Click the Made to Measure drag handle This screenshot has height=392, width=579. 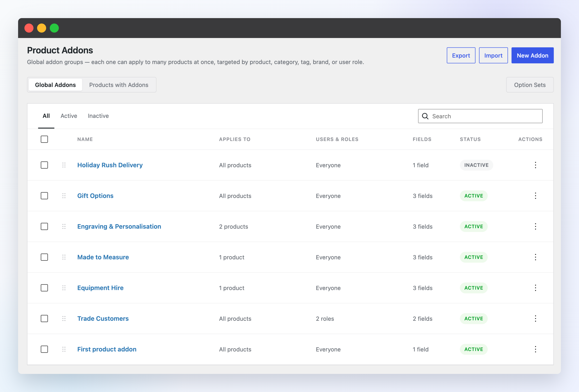(x=64, y=257)
